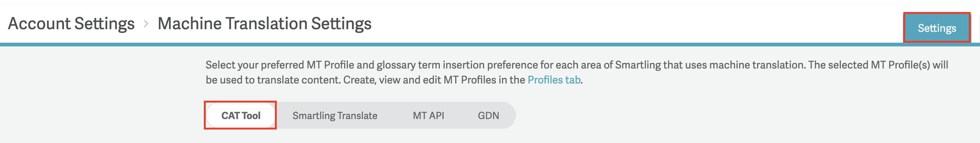Click the MT Profile description paragraph

click(577, 72)
